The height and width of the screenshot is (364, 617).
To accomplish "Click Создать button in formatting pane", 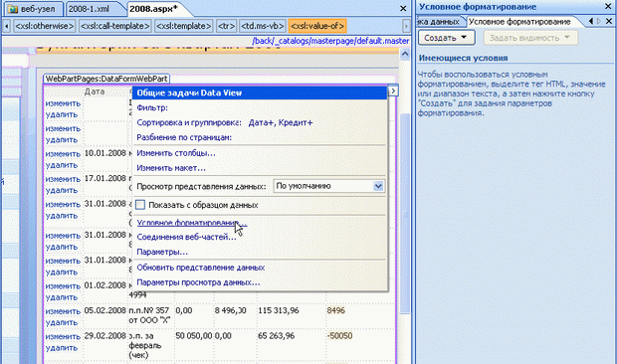I will 446,38.
